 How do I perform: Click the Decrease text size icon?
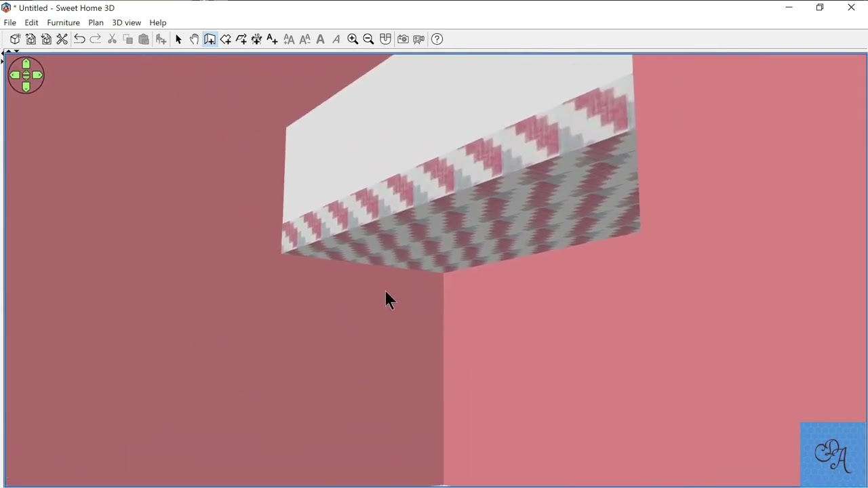[x=304, y=39]
